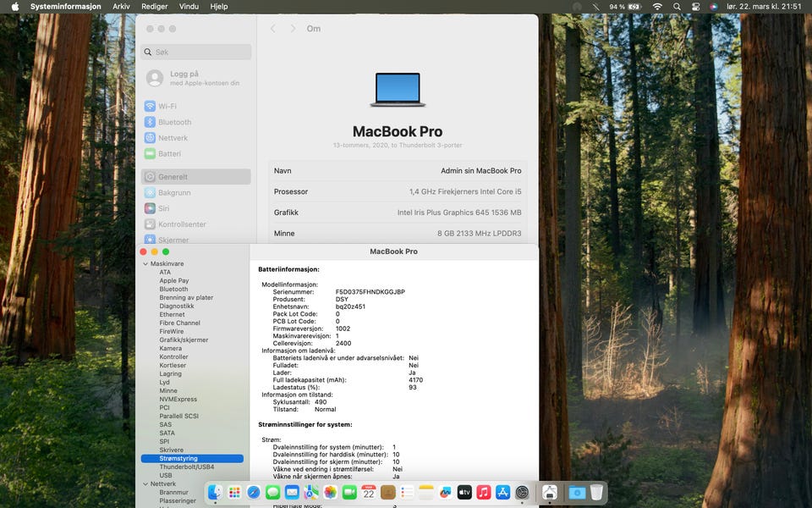Select Minne in System Information tree
Viewport: 812px width, 508px height.
pos(168,391)
